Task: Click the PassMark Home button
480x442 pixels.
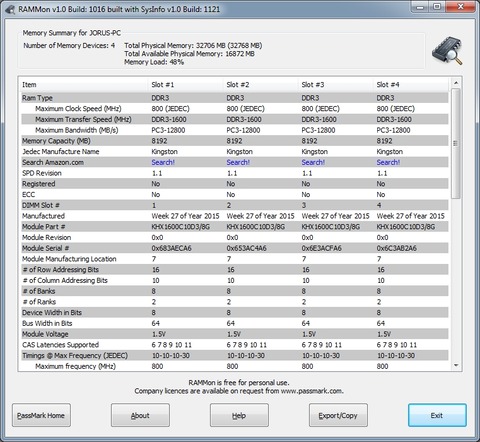Action: point(41,415)
